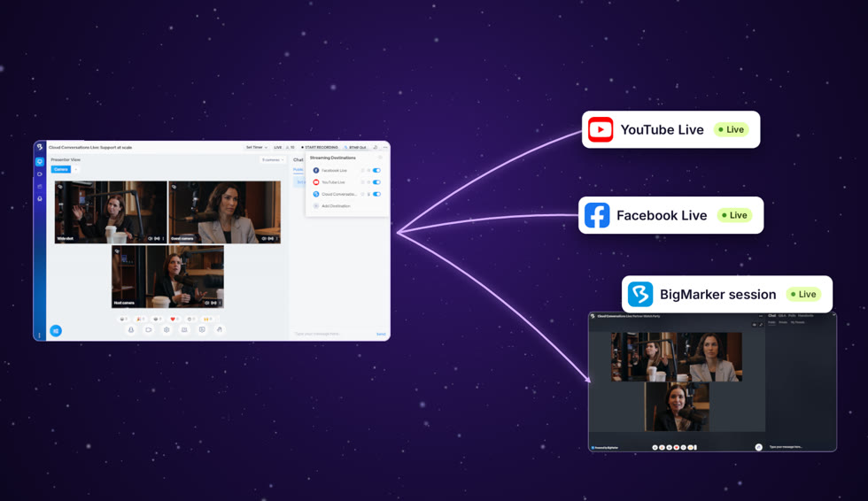
Task: Open the Q&A tab in BigMarker session window
Action: [782, 316]
